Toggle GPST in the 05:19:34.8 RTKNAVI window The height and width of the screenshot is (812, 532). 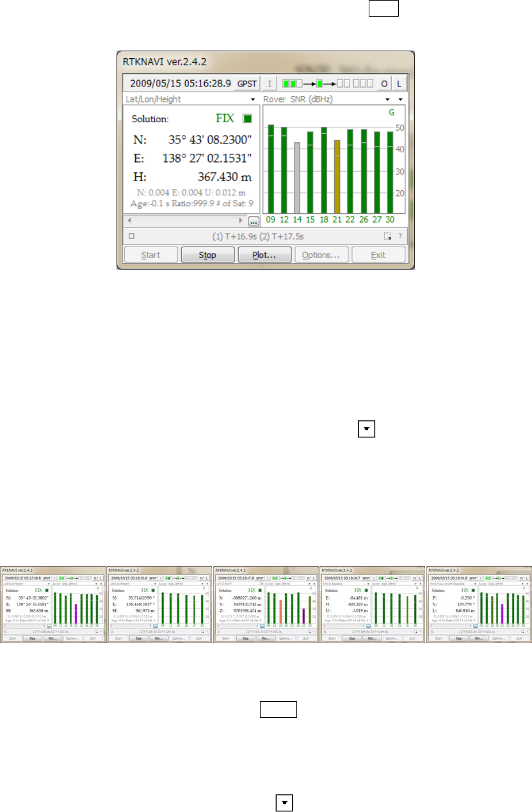[473, 578]
